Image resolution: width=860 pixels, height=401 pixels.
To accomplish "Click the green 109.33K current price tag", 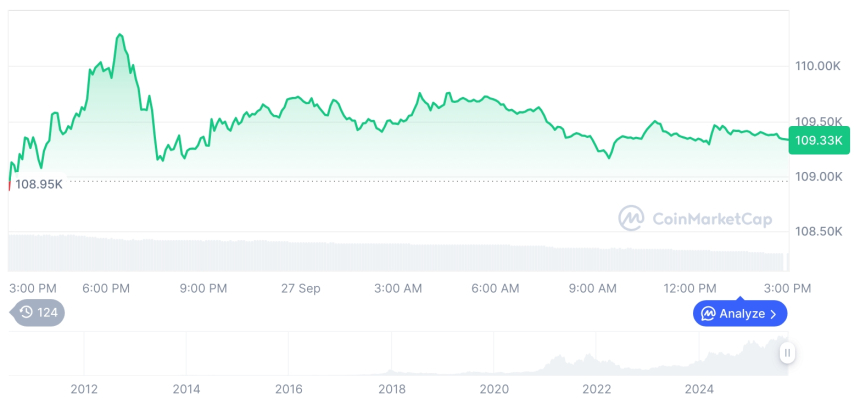I will [x=819, y=142].
